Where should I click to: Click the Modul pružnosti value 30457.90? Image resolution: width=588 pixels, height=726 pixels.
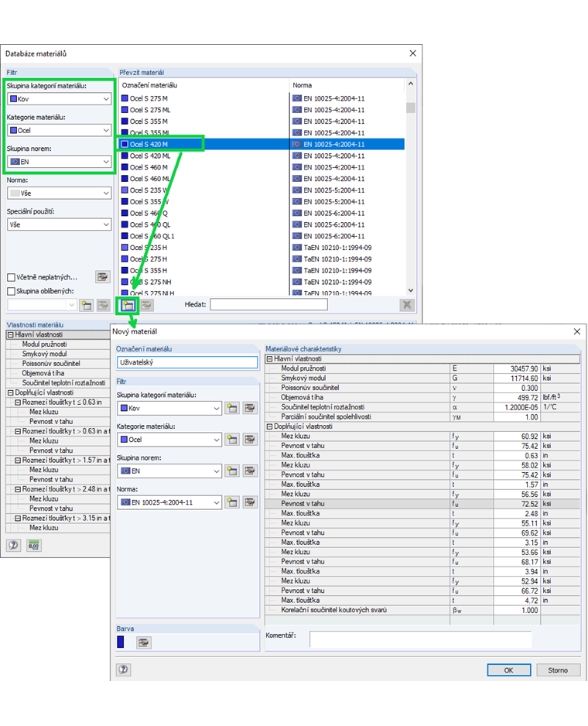(x=517, y=368)
